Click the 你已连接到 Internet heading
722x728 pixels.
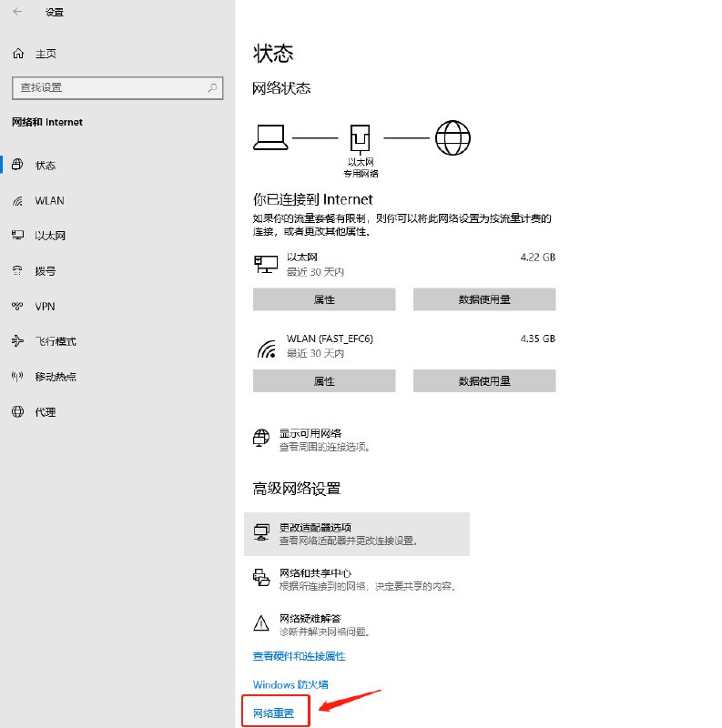pos(312,199)
